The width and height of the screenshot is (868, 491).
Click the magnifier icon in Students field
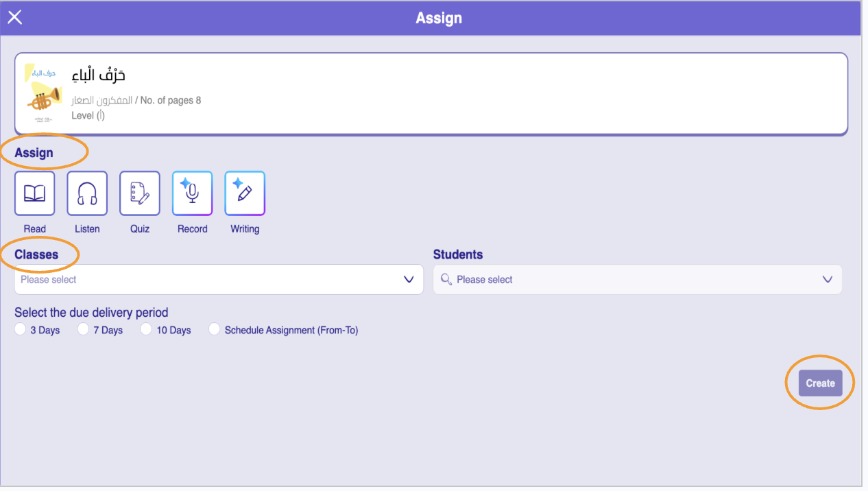pyautogui.click(x=446, y=280)
